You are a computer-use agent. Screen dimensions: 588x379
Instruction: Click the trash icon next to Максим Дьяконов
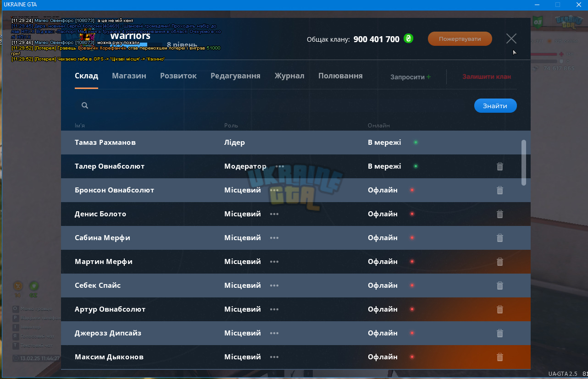tap(500, 357)
